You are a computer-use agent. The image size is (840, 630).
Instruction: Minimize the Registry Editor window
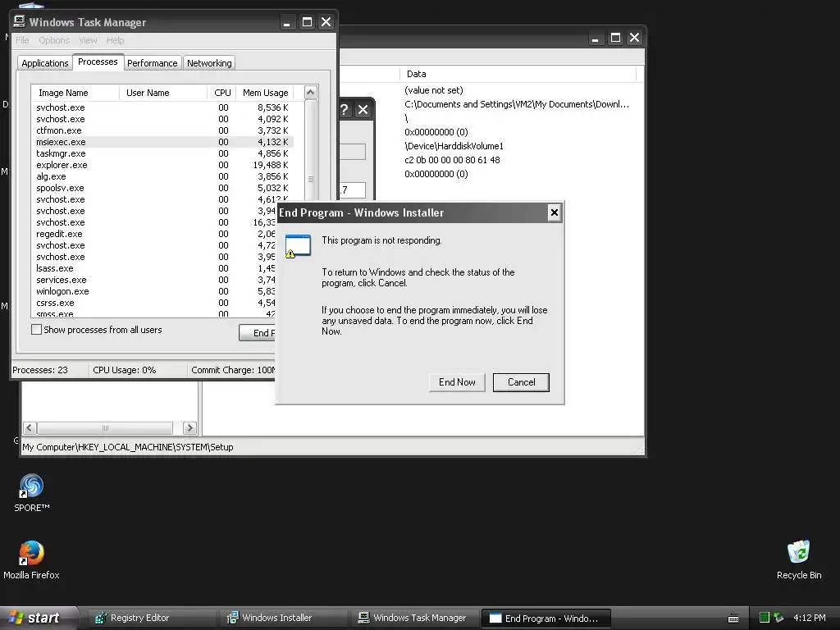[596, 38]
